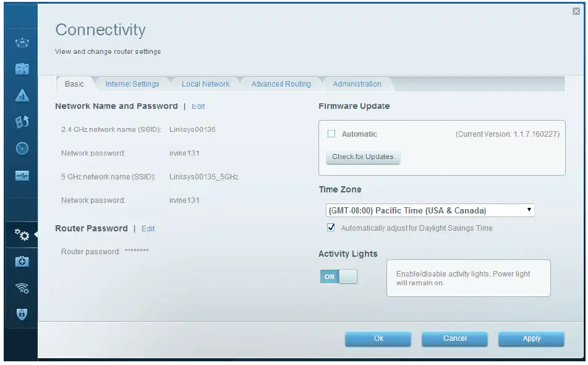588x365 pixels.
Task: Edit the Network Name and Password
Action: (x=198, y=106)
